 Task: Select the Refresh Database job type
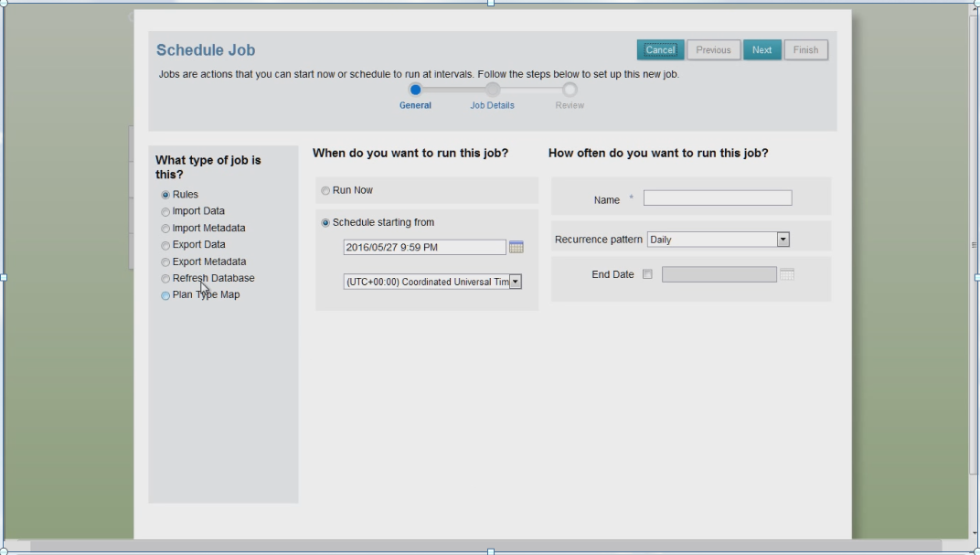pyautogui.click(x=165, y=279)
